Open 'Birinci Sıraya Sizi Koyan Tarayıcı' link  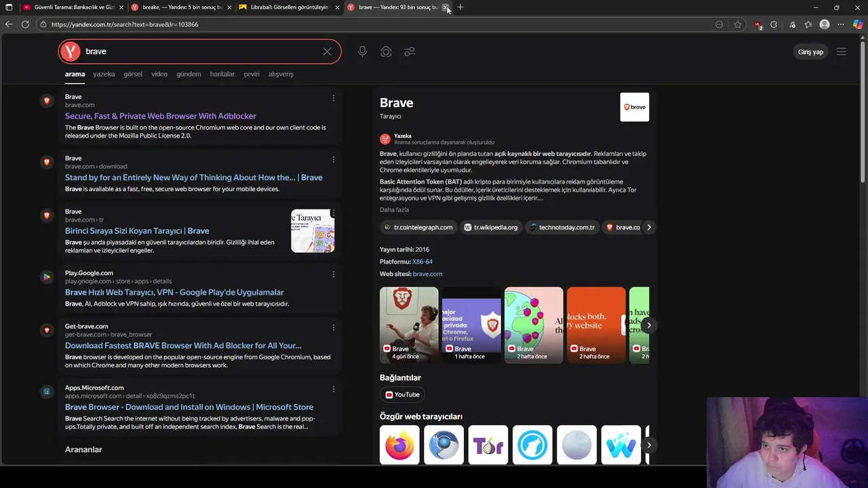point(137,230)
